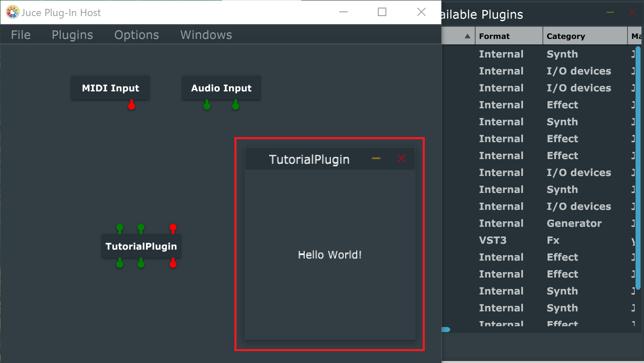
Task: Open the Windows menu
Action: point(206,35)
